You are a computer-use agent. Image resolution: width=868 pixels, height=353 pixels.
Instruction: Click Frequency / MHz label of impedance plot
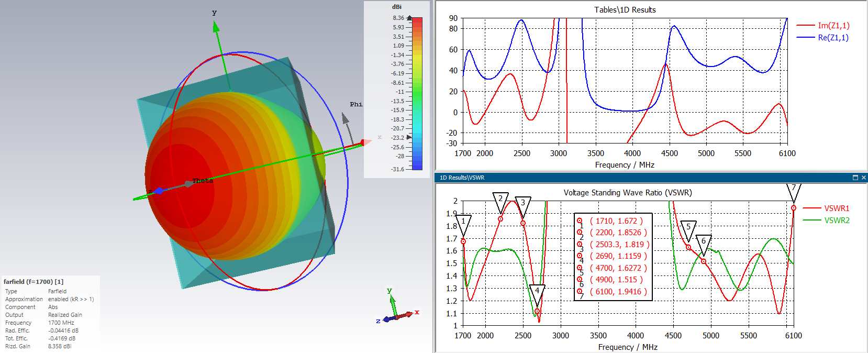(625, 165)
